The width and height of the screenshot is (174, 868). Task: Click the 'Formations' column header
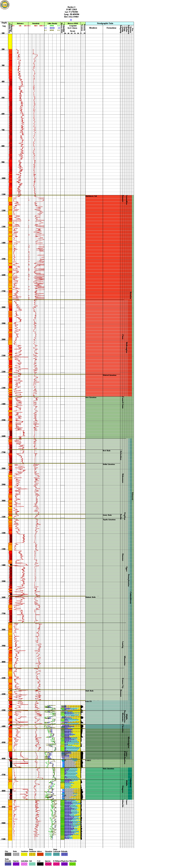tap(111, 28)
